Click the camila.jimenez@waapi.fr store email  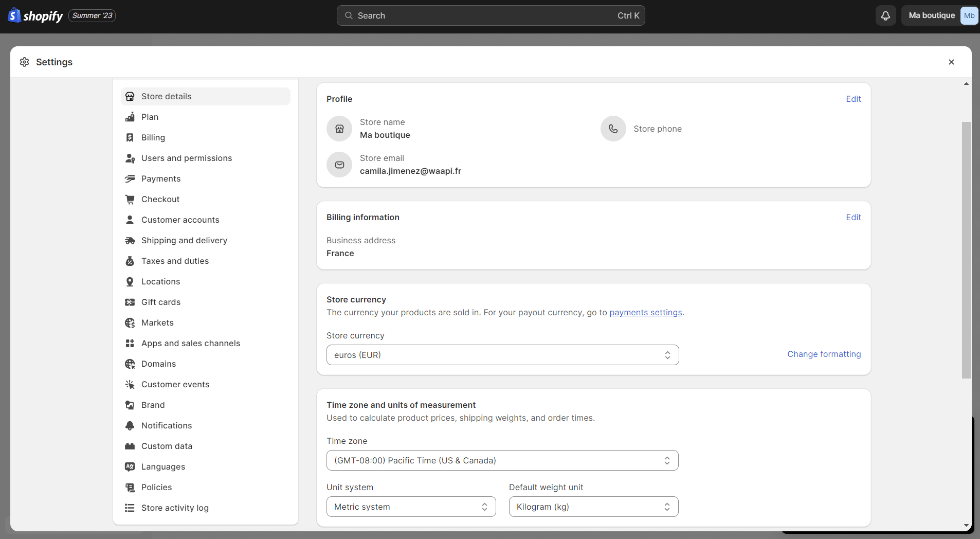[410, 171]
